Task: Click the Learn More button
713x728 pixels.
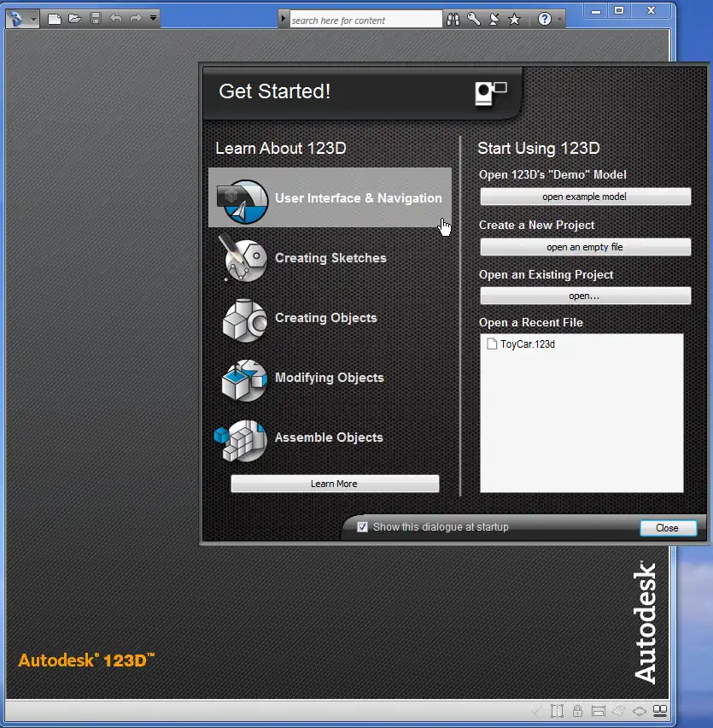Action: (335, 484)
